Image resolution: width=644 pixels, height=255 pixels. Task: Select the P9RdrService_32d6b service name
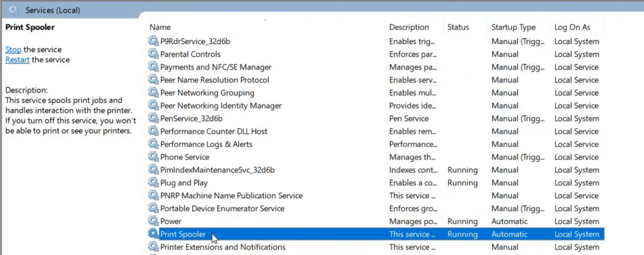[x=195, y=41]
